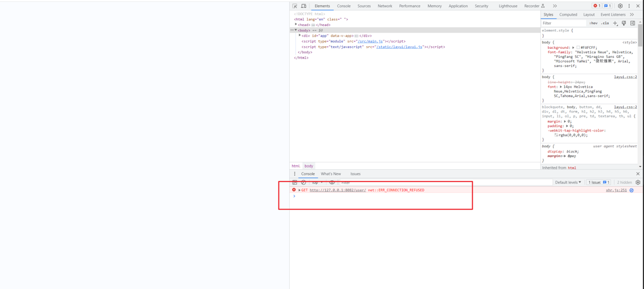Close the console drawer

pyautogui.click(x=638, y=174)
